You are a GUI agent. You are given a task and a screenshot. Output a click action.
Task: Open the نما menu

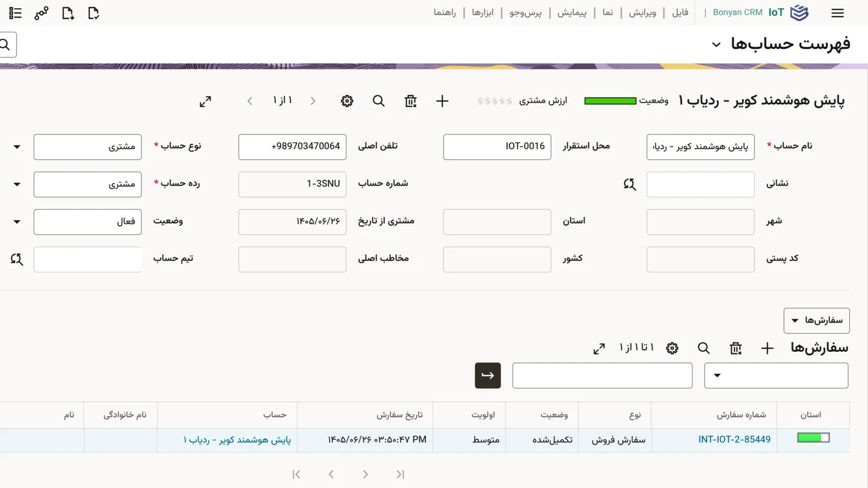(608, 12)
